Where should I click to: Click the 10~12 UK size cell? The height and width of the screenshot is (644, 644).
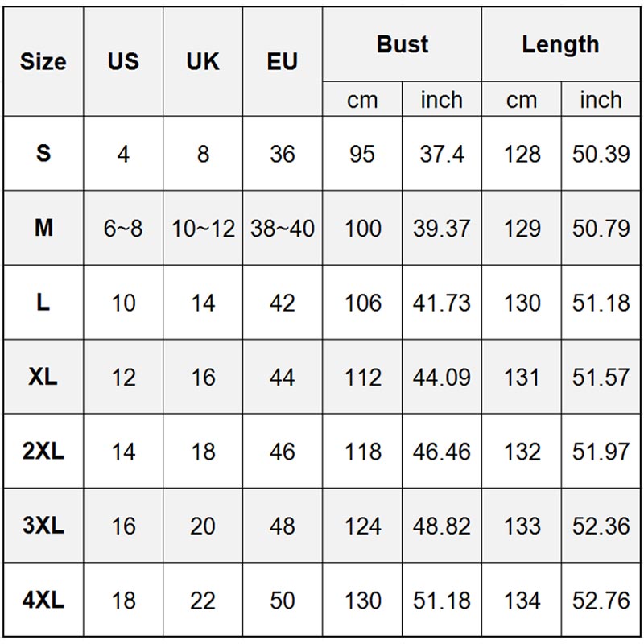[203, 229]
